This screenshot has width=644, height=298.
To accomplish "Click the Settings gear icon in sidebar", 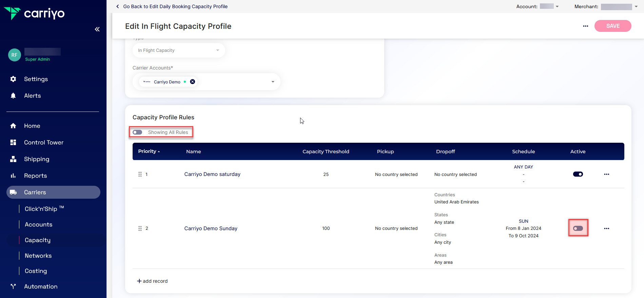I will (x=13, y=79).
